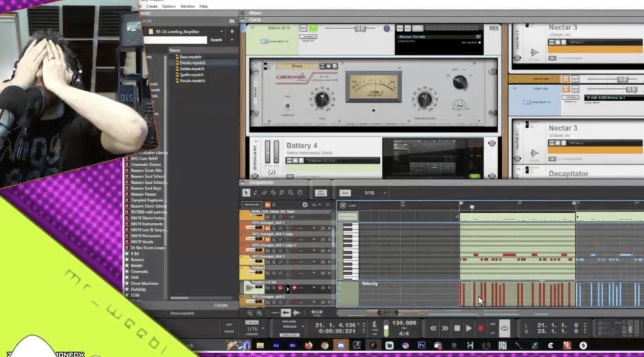Open the Window menu

[187, 6]
